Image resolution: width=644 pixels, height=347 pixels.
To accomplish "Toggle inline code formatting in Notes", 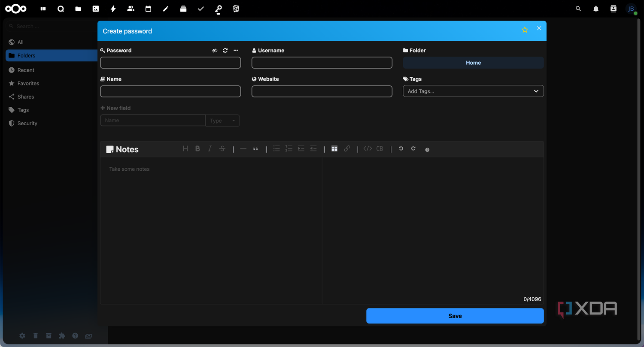I will pyautogui.click(x=368, y=149).
